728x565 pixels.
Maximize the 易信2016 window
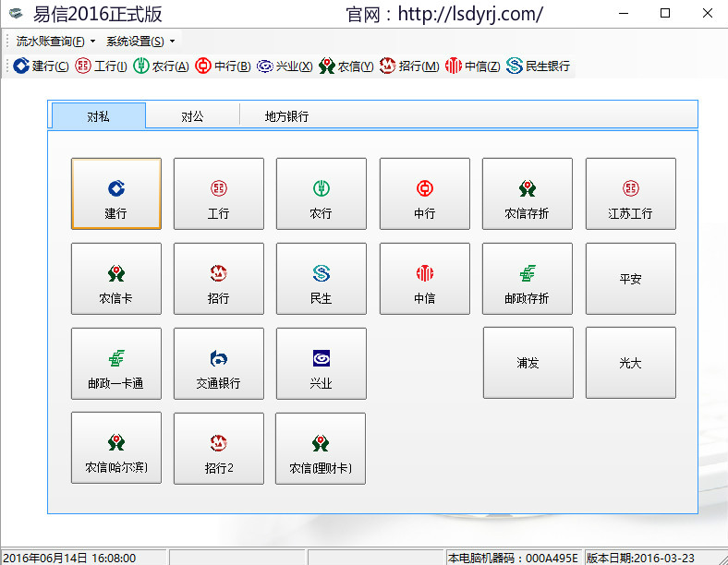[665, 14]
